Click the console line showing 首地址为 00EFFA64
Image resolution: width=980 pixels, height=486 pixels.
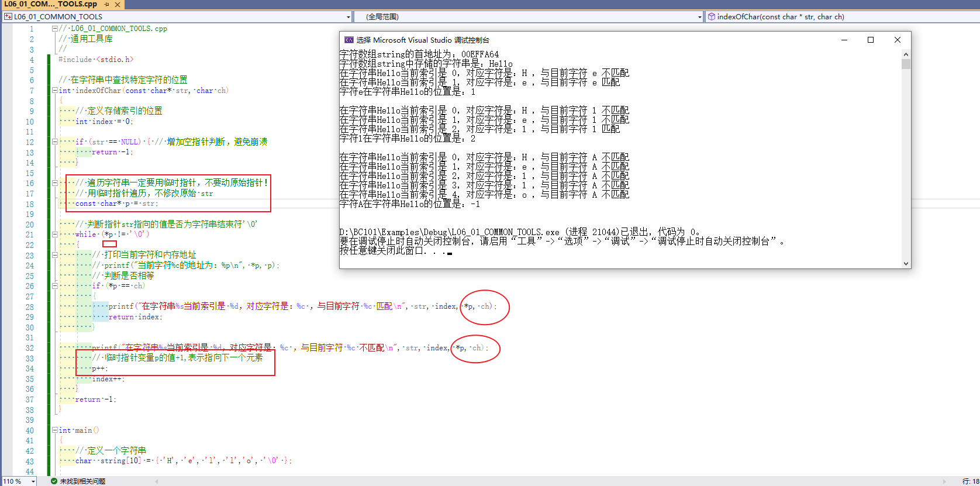pyautogui.click(x=419, y=54)
